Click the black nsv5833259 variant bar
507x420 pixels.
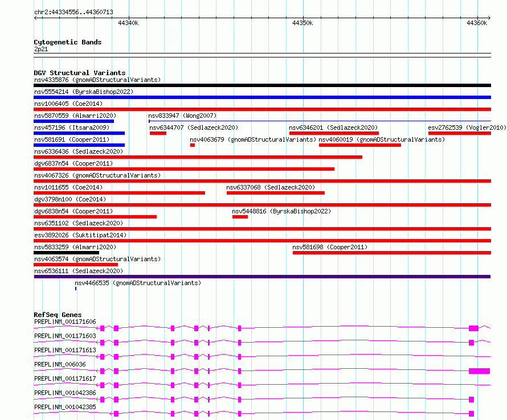66,253
